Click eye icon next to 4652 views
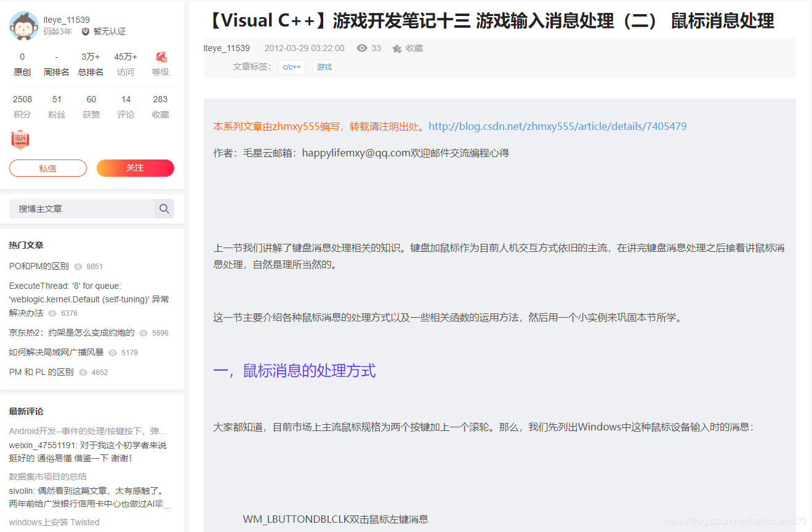 83,373
